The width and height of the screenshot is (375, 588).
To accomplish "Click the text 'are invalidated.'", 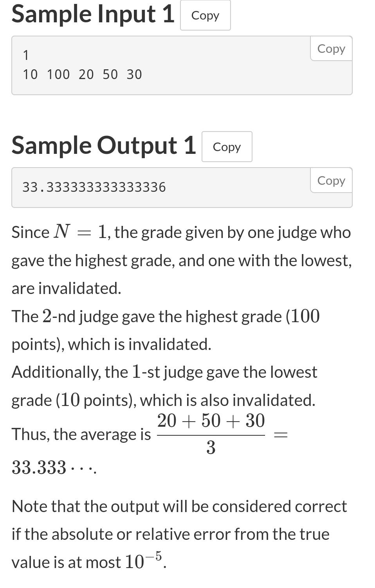I will 66,289.
